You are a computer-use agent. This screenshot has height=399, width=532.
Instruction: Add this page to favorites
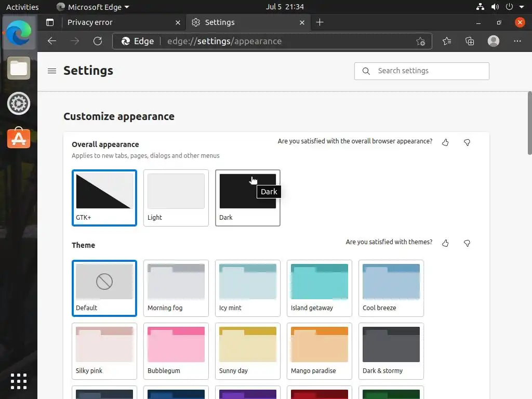(x=420, y=42)
